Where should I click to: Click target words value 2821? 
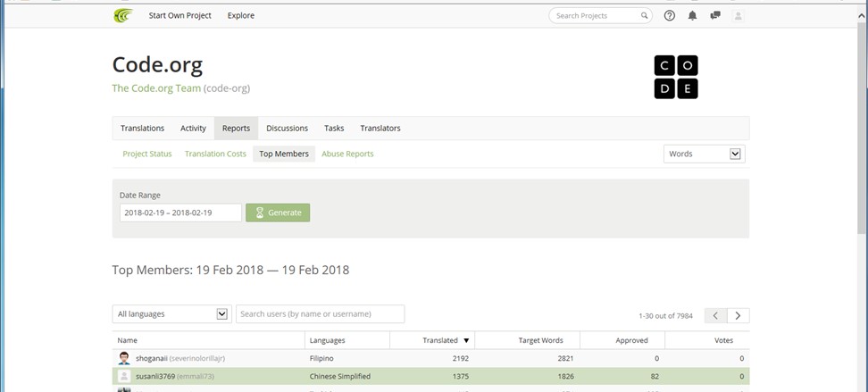(565, 358)
